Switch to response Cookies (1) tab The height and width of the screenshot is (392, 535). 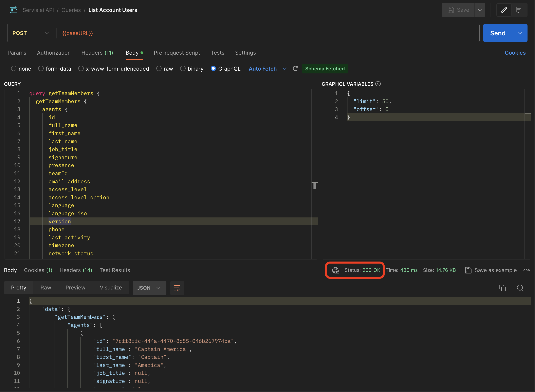click(38, 270)
